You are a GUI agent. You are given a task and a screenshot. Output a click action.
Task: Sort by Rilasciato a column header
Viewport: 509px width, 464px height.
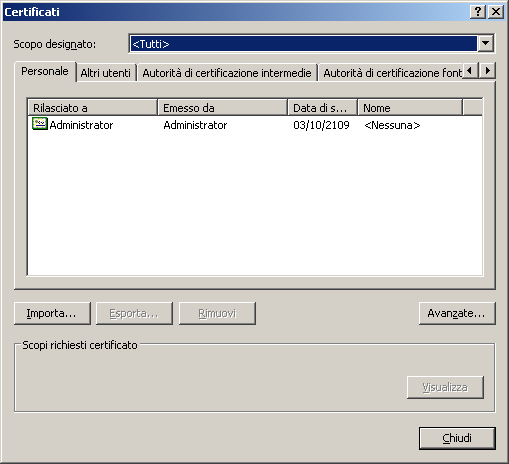(x=92, y=108)
